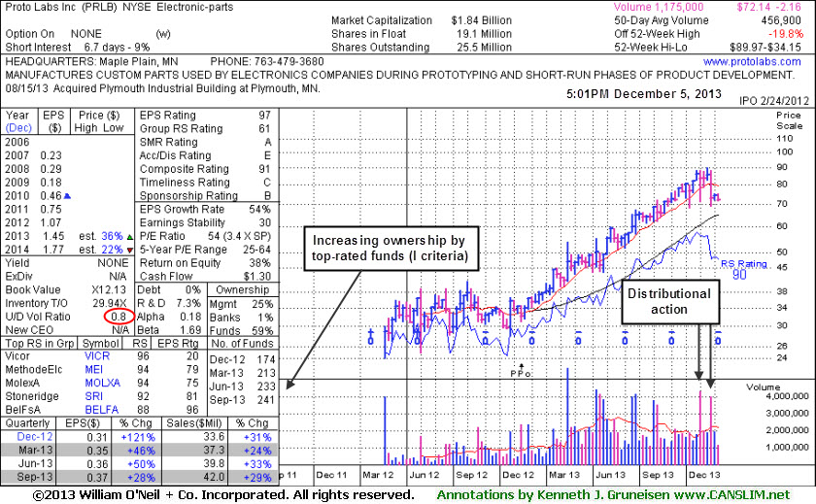The image size is (816, 504).
Task: Open the www.protolabs.com website link
Action: pos(752,61)
